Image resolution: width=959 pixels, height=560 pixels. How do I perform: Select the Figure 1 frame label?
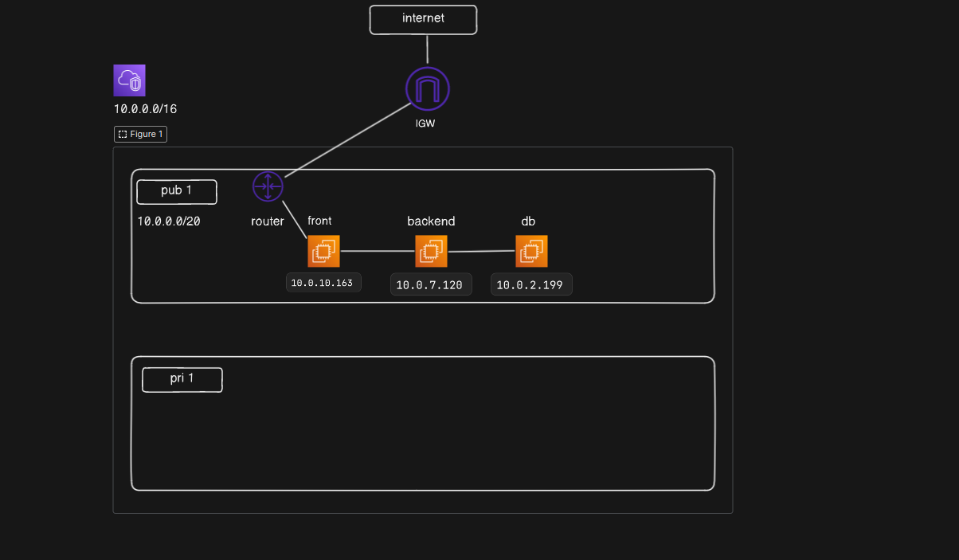(140, 135)
